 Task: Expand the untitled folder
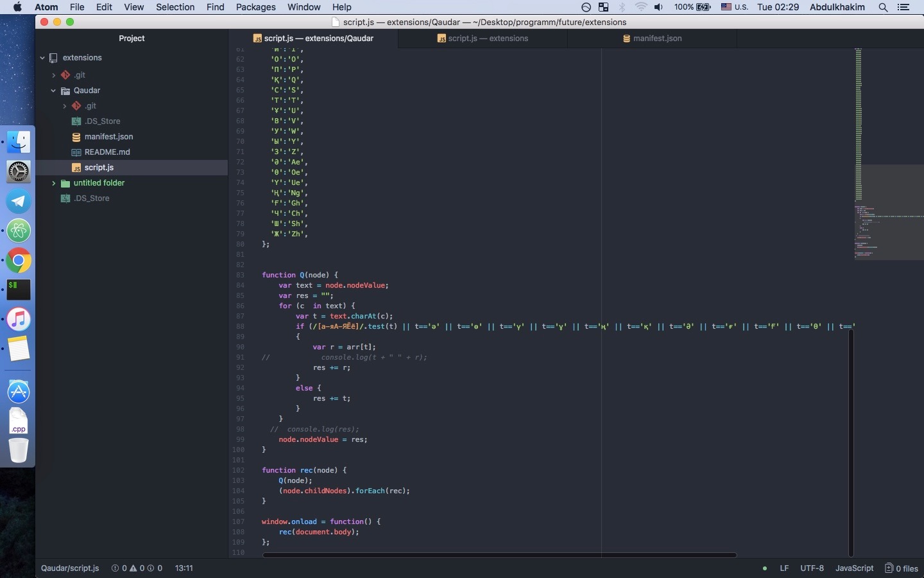coord(54,183)
